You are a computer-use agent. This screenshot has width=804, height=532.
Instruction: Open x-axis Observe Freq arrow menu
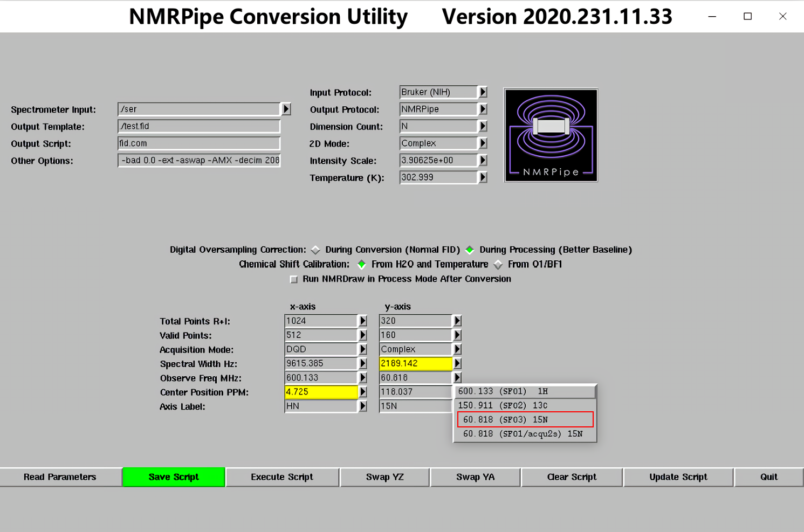coord(362,378)
